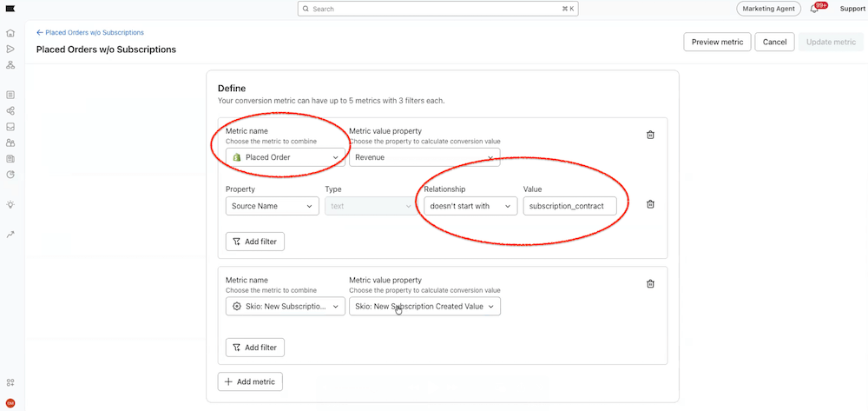Open the share-nodes icon in sidebar

tap(10, 111)
